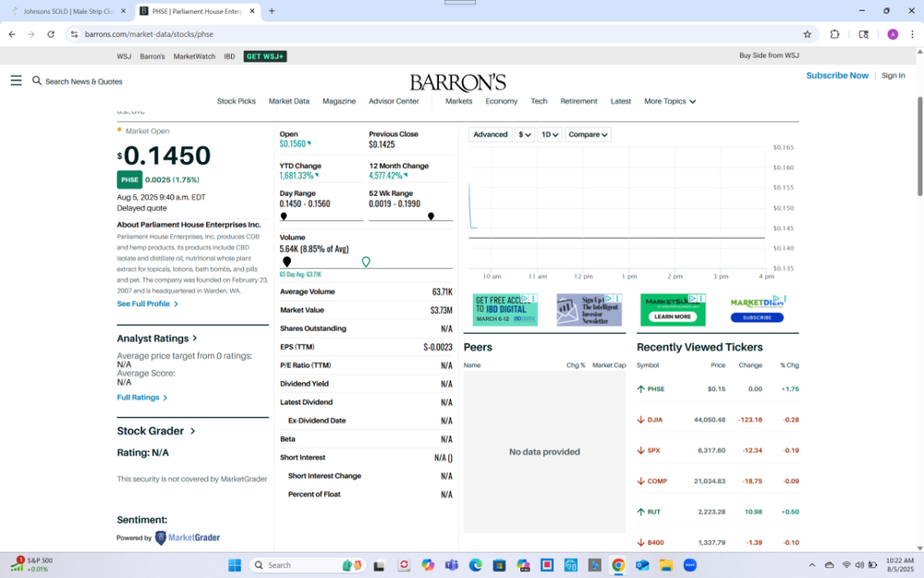Launch File Explorer from taskbar
Screen dimensions: 924x578
[x=665, y=565]
